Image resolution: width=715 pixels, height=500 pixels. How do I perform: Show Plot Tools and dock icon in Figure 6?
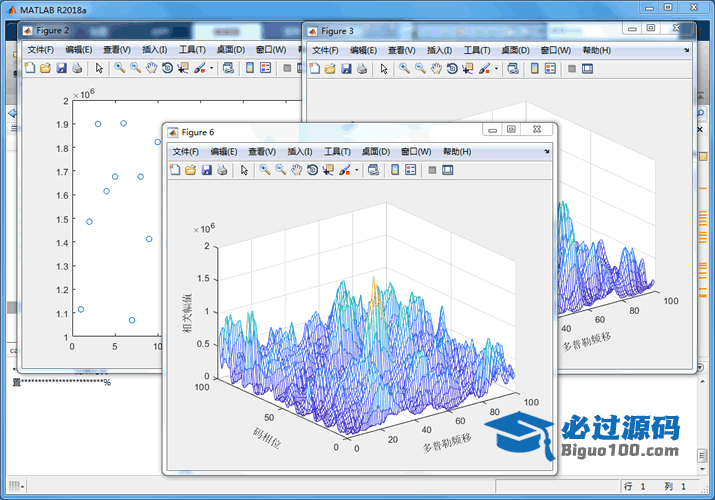(448, 170)
